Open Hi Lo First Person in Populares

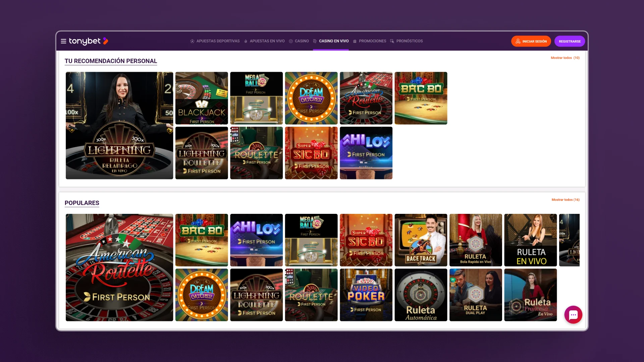click(x=256, y=240)
